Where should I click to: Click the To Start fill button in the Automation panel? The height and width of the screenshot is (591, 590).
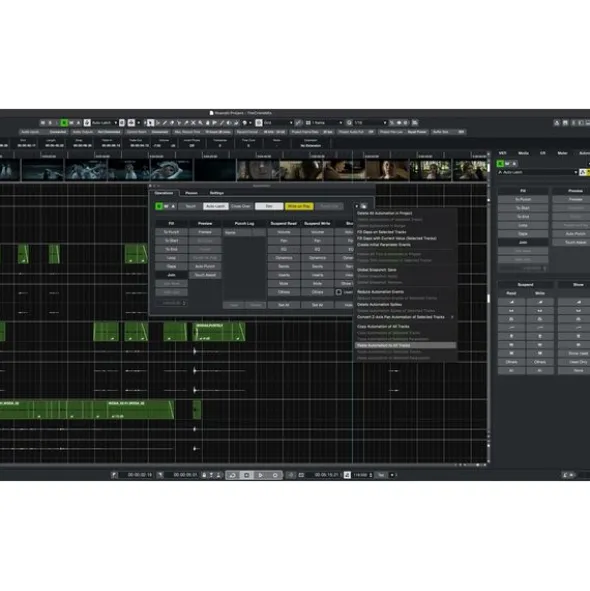click(x=172, y=241)
